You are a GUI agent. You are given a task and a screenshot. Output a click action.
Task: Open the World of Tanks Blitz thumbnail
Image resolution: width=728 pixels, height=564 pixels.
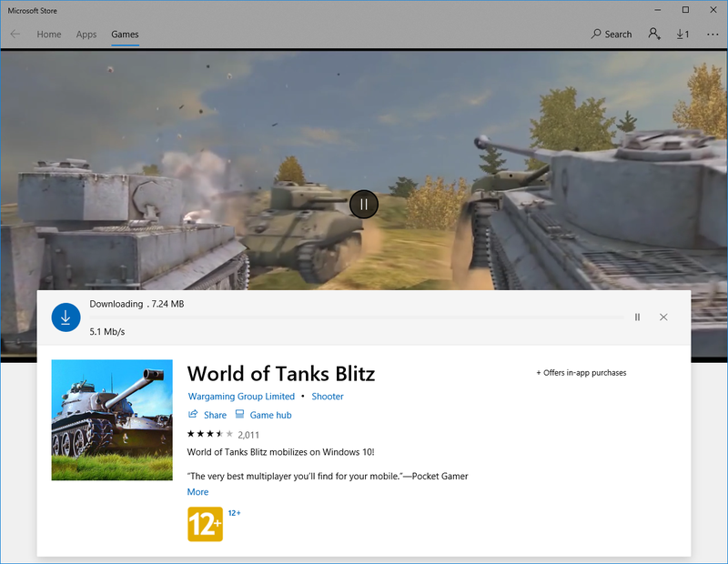pos(112,419)
